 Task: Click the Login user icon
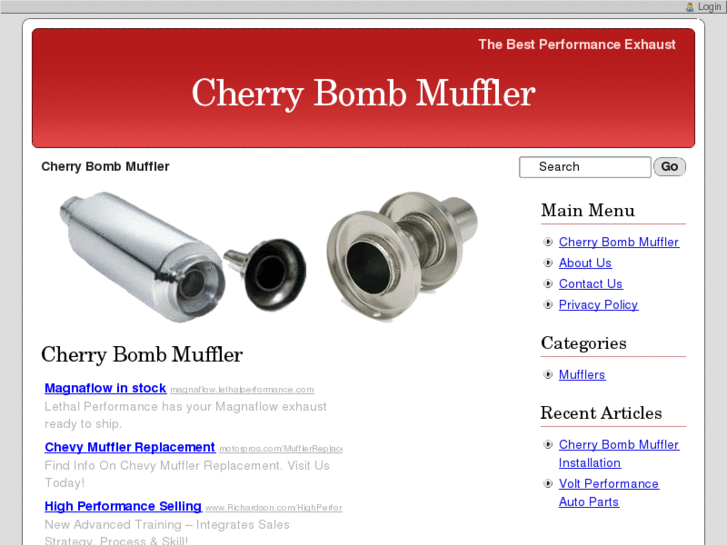(x=690, y=7)
